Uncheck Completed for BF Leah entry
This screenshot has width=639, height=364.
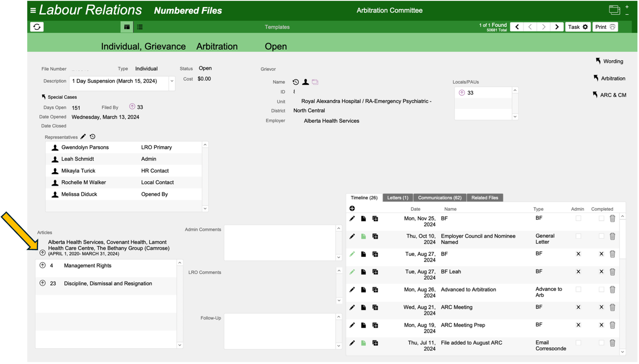click(x=601, y=272)
